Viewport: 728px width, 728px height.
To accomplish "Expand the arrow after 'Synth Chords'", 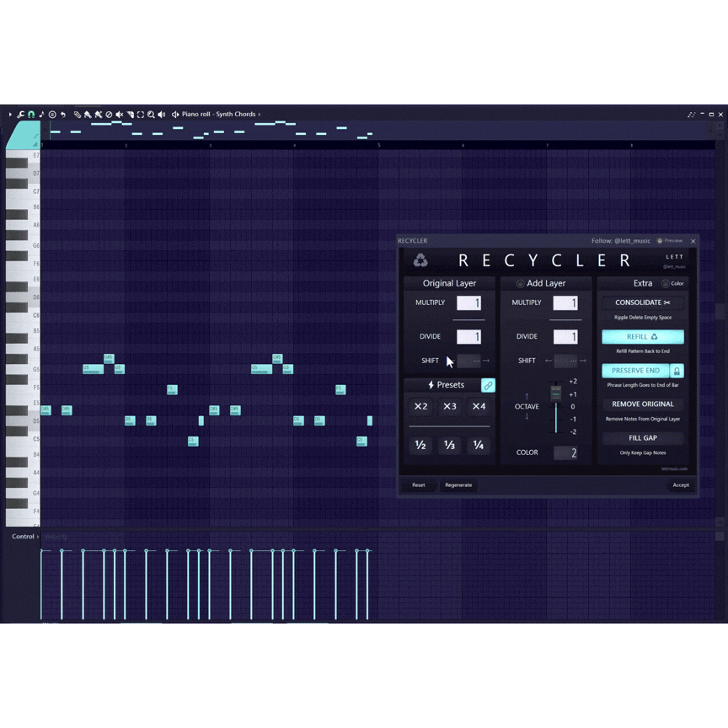I will point(260,115).
